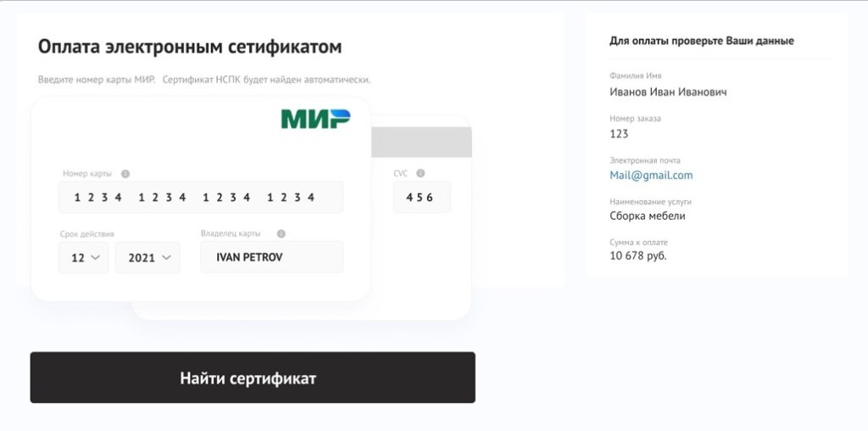Image resolution: width=868 pixels, height=431 pixels.
Task: Expand the expiry year dropdown showing 2021
Action: 147,258
